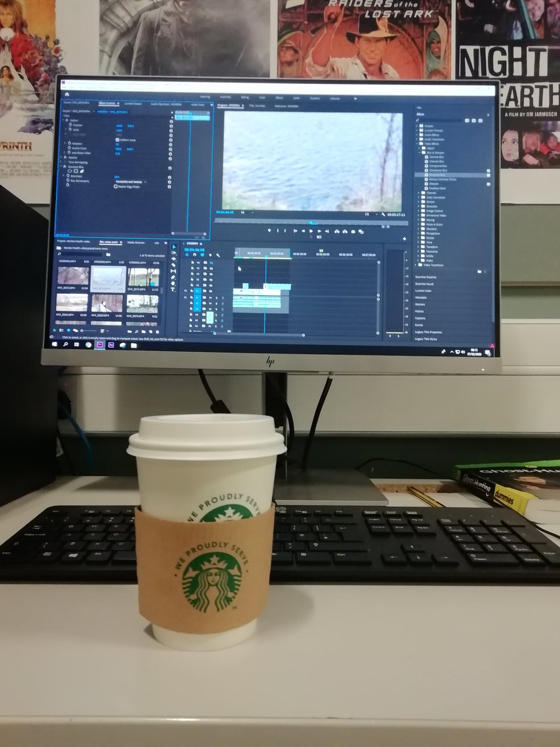Toggle the Motion effect fx switch
This screenshot has height=747, width=560.
coord(67,120)
